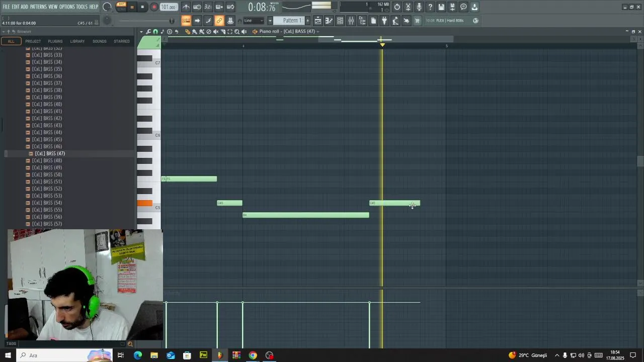The image size is (644, 362).
Task: Switch to the PLUGINS browser tab
Action: click(55, 41)
